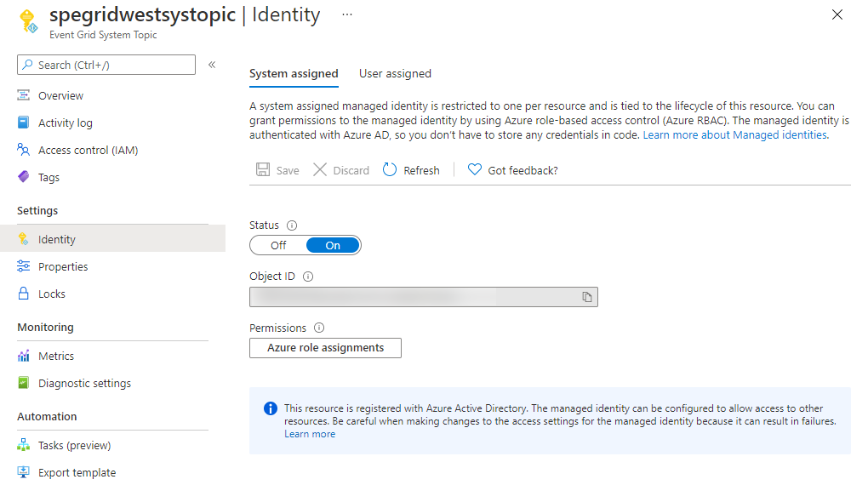Screen dimensions: 868x485
Task: Click the Got feedback heart icon
Action: (475, 170)
